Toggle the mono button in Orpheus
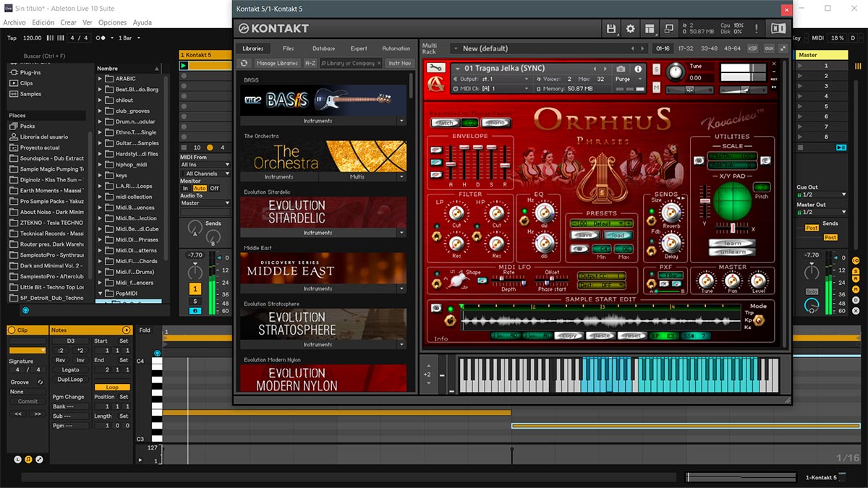The image size is (868, 488). tap(495, 123)
